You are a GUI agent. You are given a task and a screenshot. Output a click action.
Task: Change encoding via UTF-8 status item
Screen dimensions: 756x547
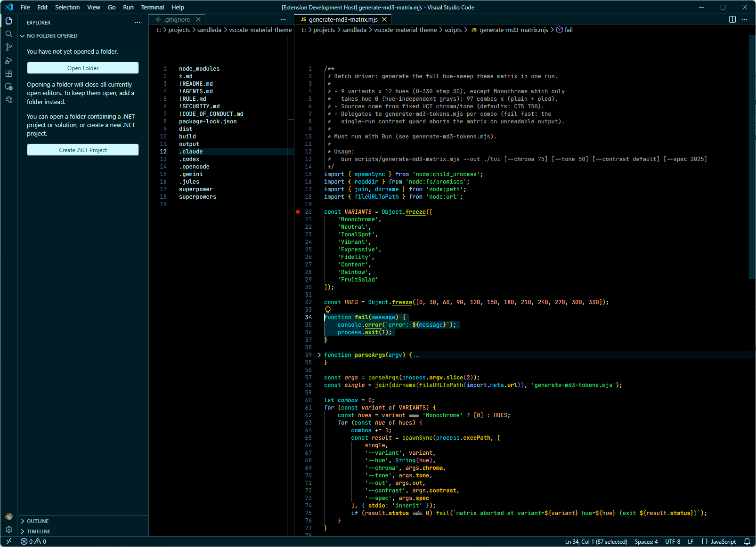click(673, 542)
